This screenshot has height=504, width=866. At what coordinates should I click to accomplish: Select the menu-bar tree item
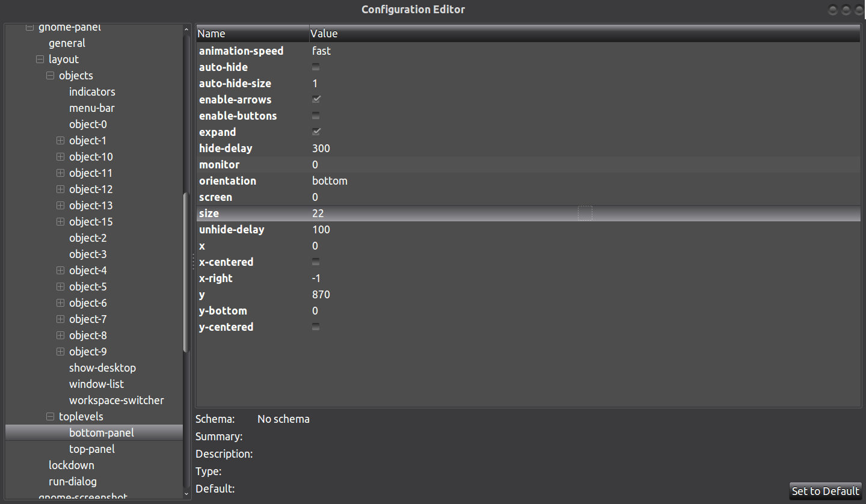click(x=92, y=108)
